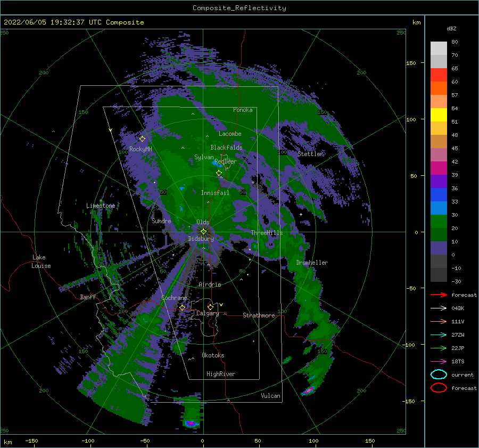The width and height of the screenshot is (479, 448).
Task: Click the purple storm cell at bottom edge
Action: pyautogui.click(x=191, y=423)
